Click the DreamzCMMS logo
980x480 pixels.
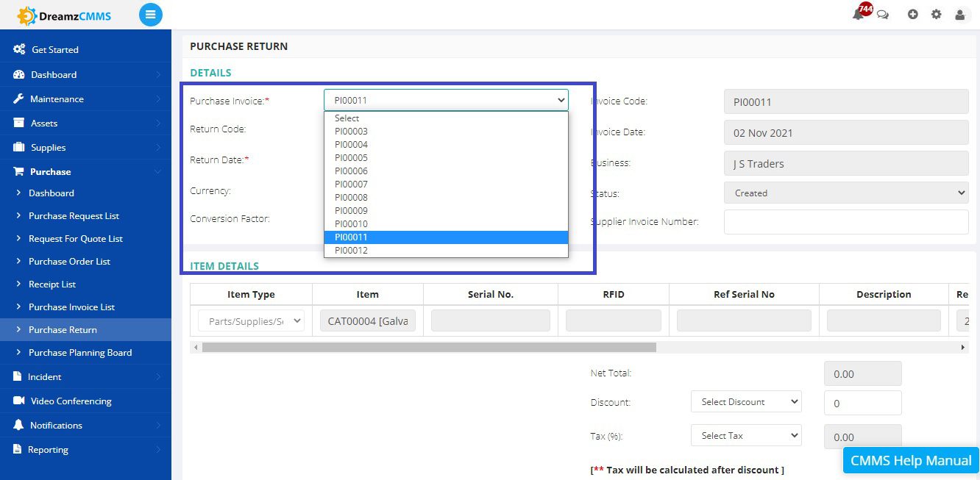(65, 15)
